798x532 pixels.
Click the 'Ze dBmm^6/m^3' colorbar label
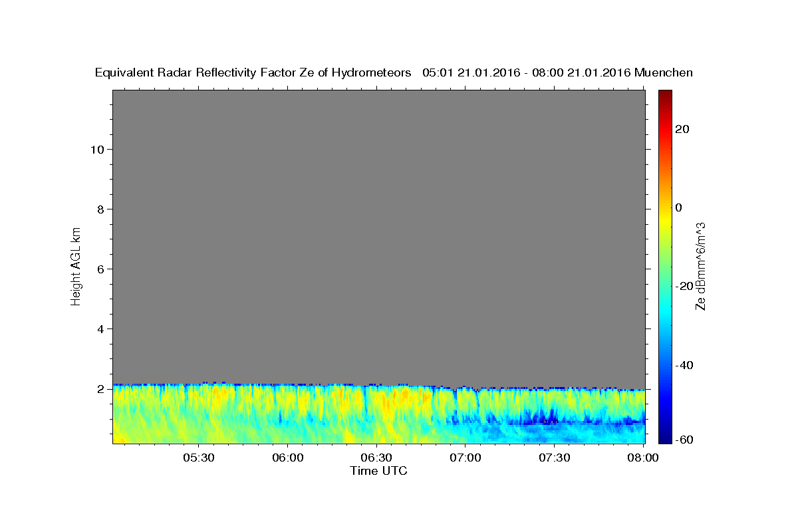[700, 266]
